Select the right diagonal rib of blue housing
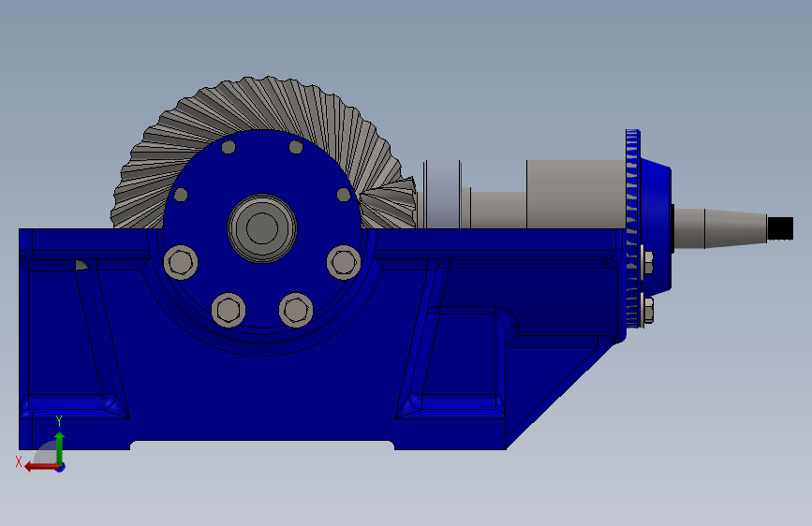The image size is (812, 526). 422,339
